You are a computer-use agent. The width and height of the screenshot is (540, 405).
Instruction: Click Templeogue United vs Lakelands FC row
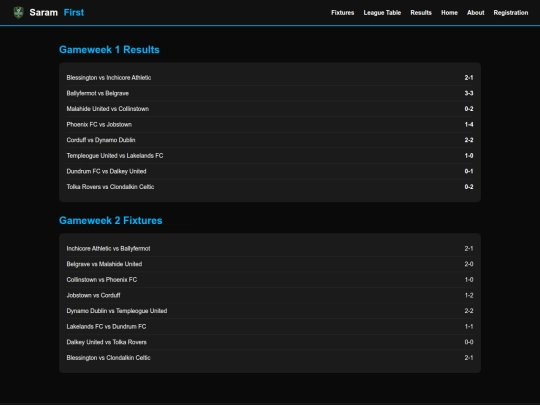(270, 156)
